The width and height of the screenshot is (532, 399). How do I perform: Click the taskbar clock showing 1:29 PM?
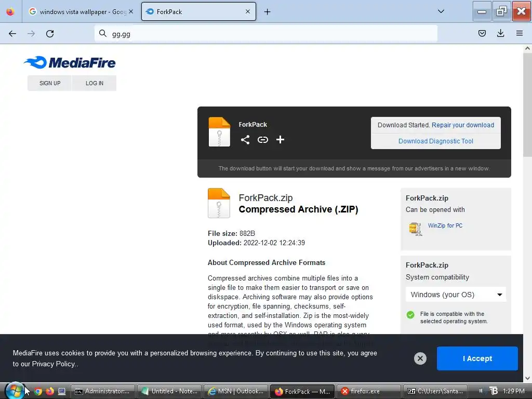click(x=514, y=391)
